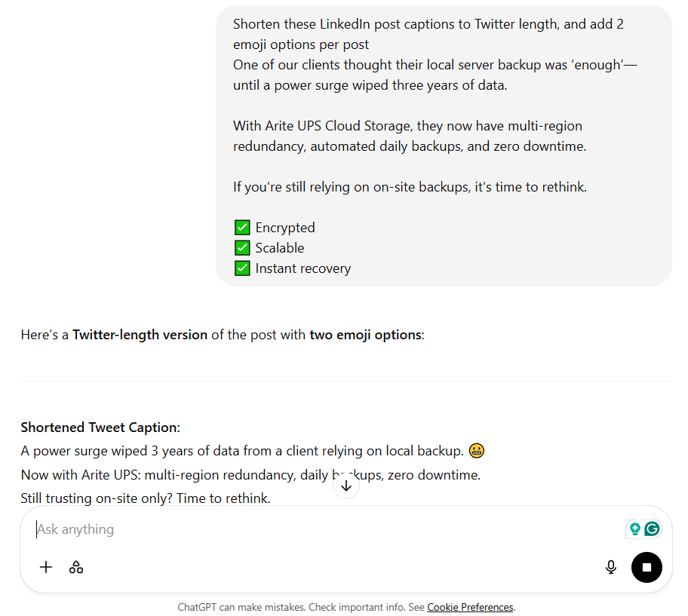
Task: Stop generating response with black square button
Action: click(647, 567)
